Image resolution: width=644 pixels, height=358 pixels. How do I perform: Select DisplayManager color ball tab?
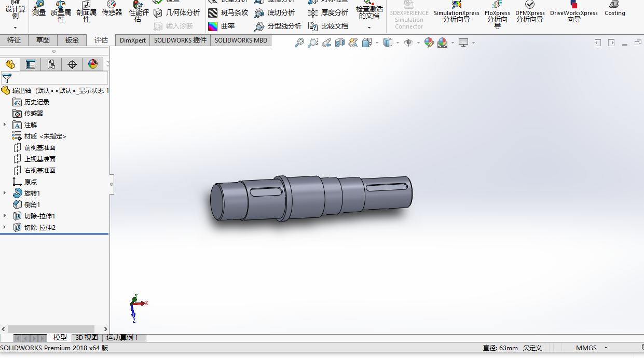pyautogui.click(x=93, y=64)
